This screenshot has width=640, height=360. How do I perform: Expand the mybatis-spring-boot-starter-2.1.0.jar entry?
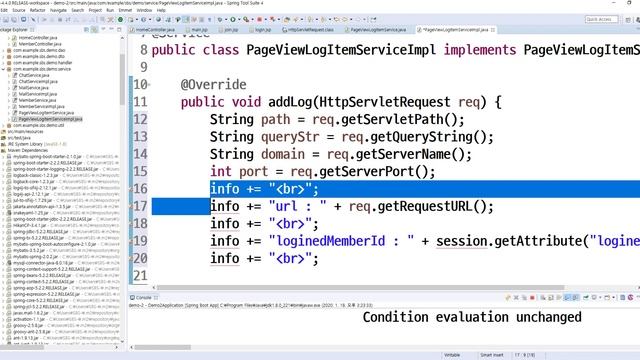(3, 156)
